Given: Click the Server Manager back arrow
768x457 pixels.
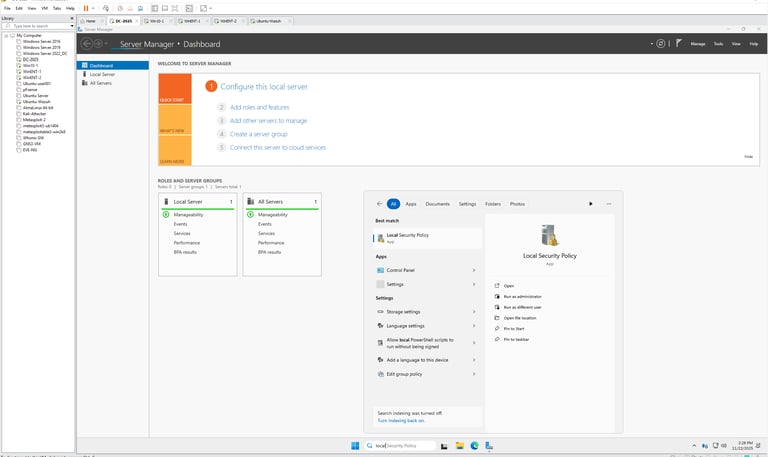Looking at the screenshot, I should pyautogui.click(x=87, y=44).
